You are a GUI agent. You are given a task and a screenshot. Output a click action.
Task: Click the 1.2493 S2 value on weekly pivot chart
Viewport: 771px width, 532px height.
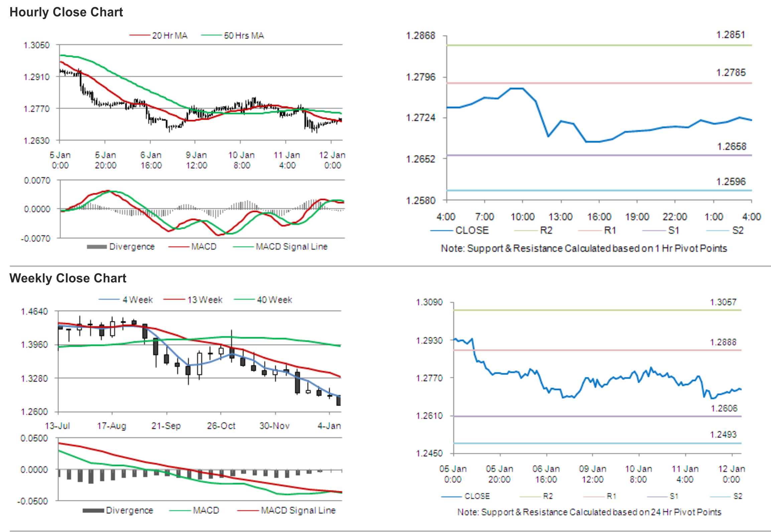point(723,434)
